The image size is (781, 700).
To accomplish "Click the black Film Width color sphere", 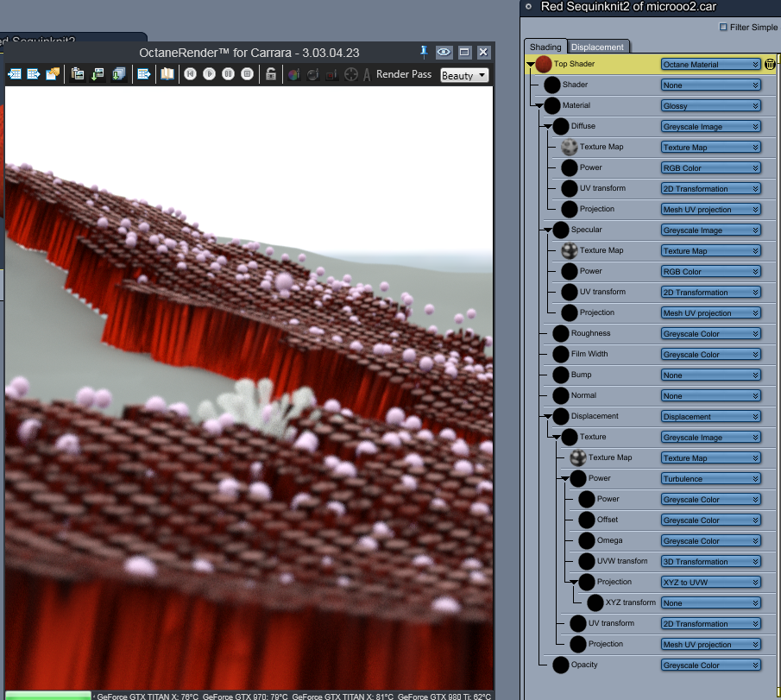I will (561, 354).
